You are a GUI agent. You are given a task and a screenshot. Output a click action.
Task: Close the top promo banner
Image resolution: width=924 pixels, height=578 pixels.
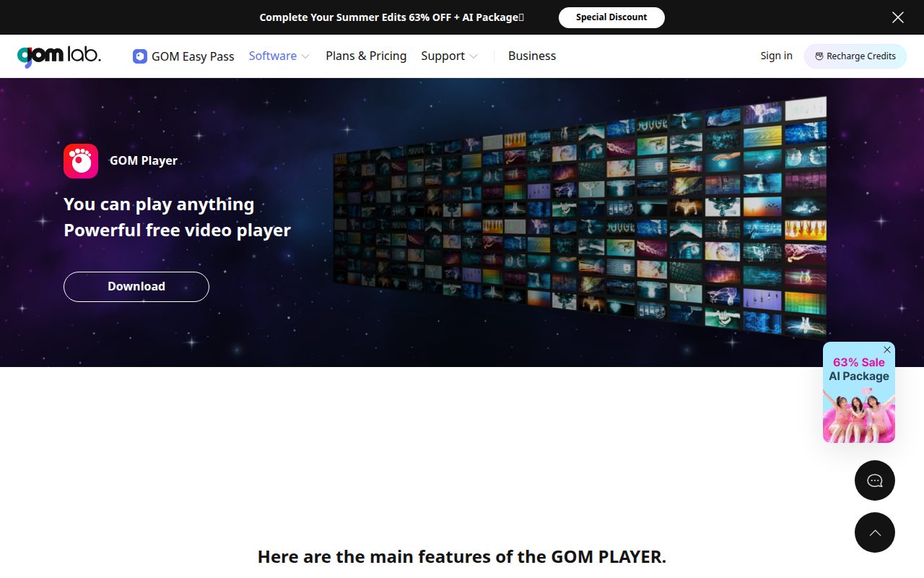(898, 17)
